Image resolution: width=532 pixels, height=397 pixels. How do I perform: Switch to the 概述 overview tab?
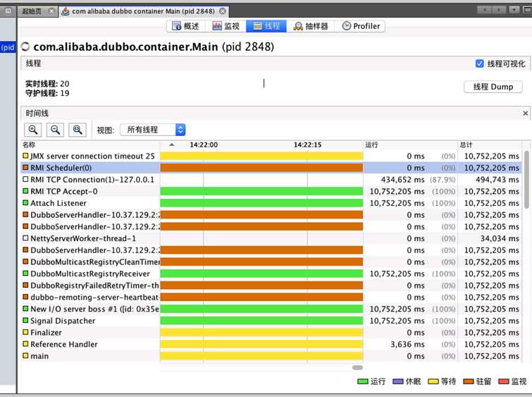(x=185, y=26)
